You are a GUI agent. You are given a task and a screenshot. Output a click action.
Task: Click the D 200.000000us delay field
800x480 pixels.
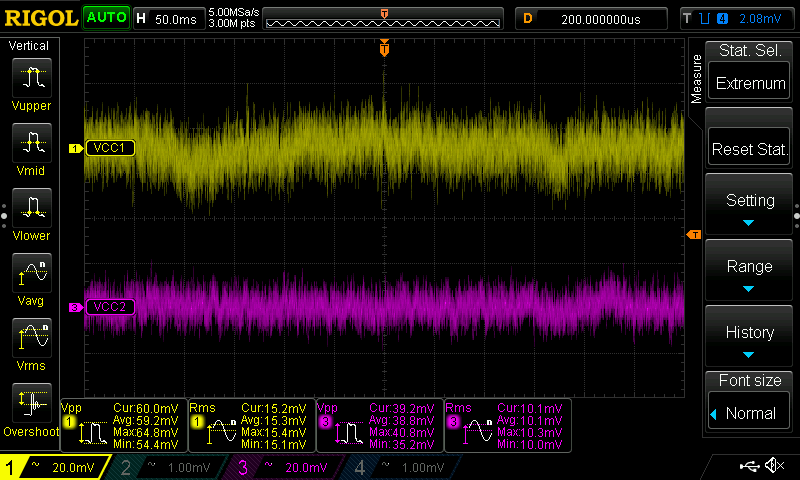click(x=591, y=19)
